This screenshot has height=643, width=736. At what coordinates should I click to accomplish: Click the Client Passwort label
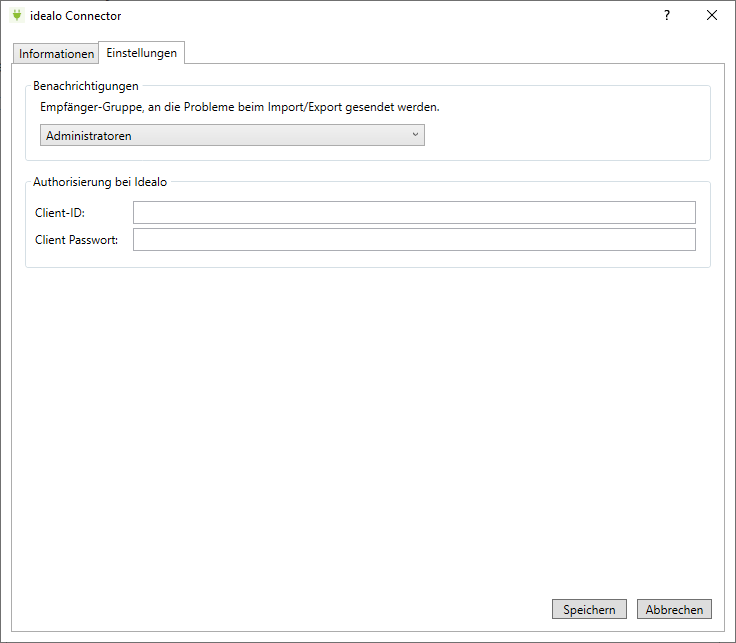76,240
